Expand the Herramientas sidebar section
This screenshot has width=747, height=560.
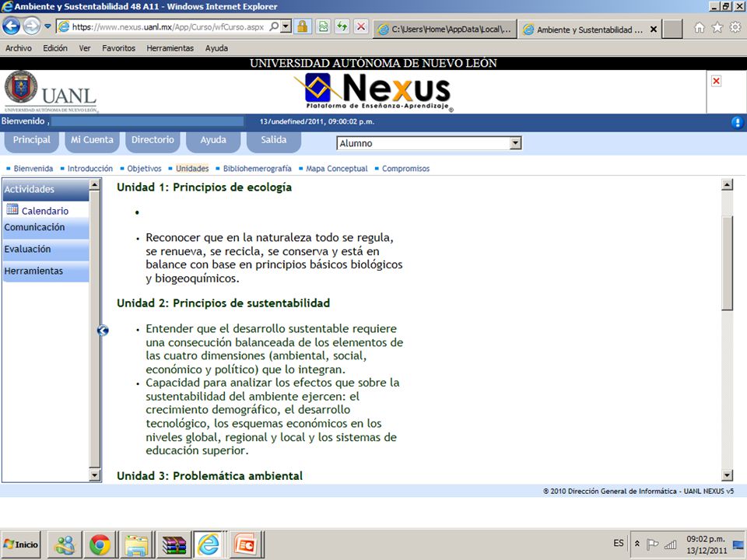click(x=46, y=271)
